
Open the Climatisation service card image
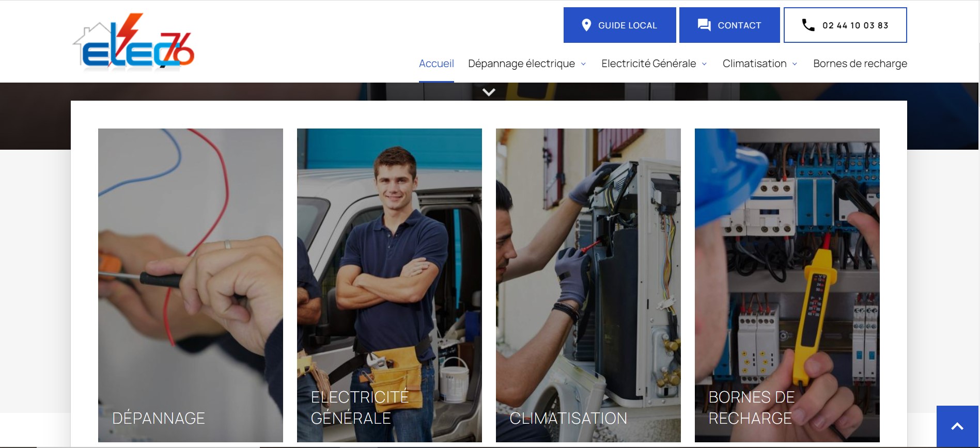(x=588, y=285)
